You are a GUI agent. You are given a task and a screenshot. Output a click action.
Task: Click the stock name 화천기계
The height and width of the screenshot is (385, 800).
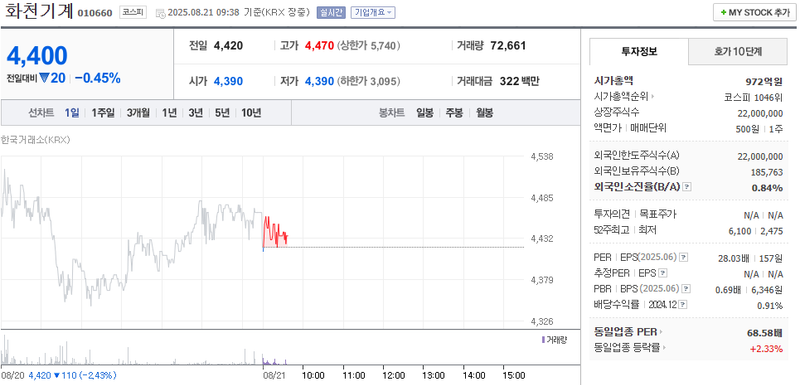click(40, 11)
